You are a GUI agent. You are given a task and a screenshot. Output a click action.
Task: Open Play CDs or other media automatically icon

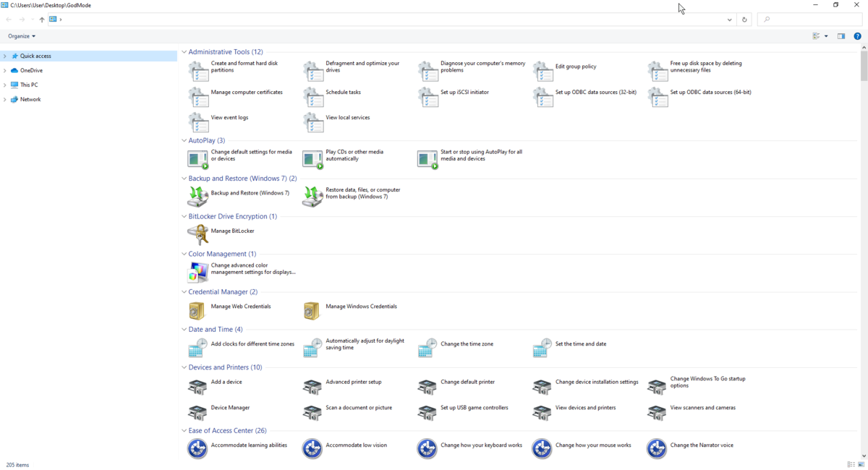click(x=312, y=158)
